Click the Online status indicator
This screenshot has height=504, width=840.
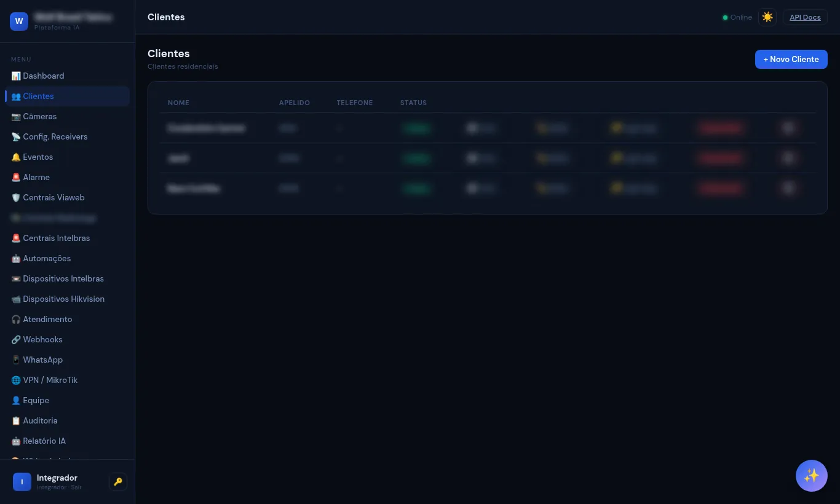[x=737, y=17]
